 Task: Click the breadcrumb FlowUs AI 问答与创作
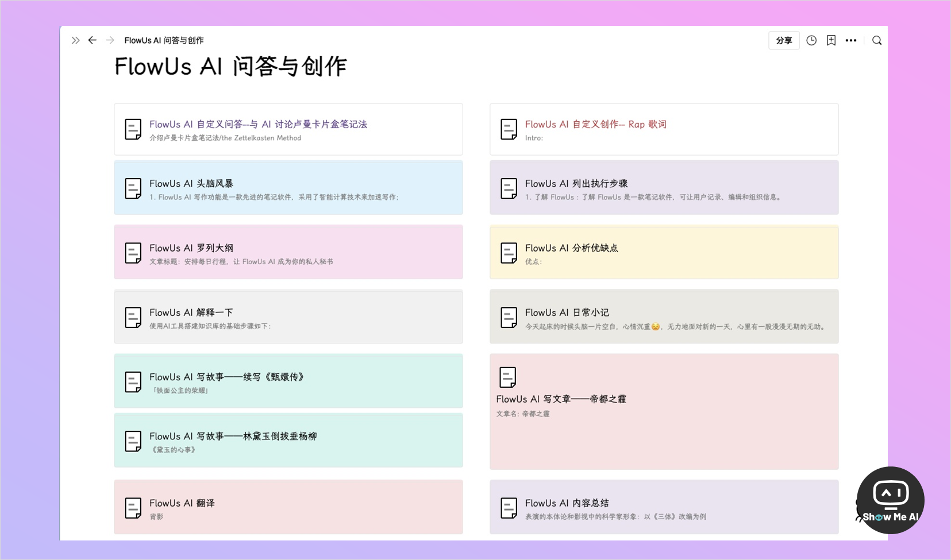point(164,40)
